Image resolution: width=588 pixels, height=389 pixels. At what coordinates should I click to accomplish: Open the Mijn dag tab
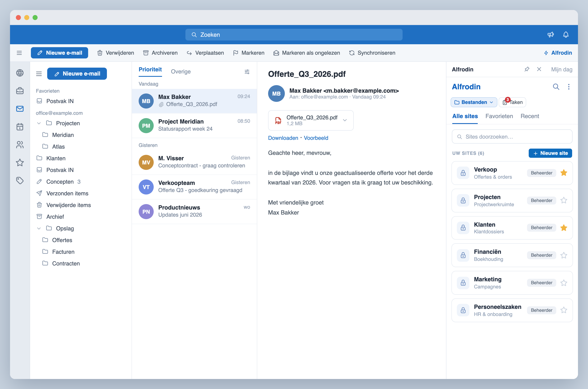pos(561,69)
